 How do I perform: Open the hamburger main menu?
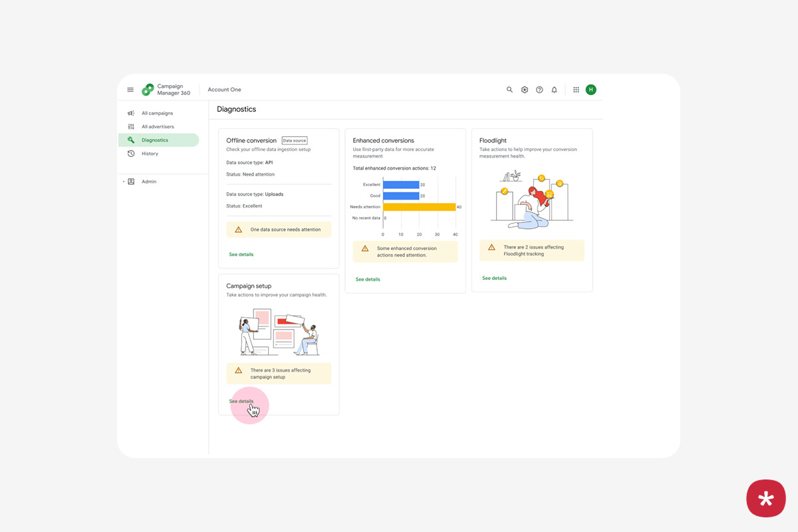[x=130, y=90]
